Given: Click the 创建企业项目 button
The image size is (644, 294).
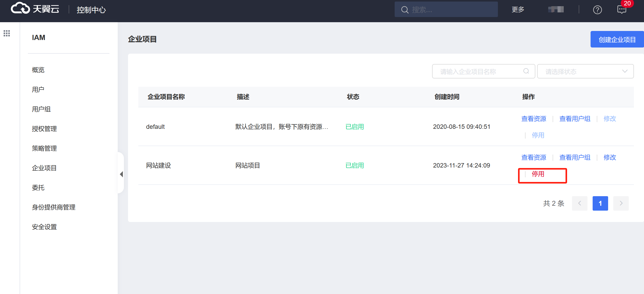Looking at the screenshot, I should [x=617, y=39].
